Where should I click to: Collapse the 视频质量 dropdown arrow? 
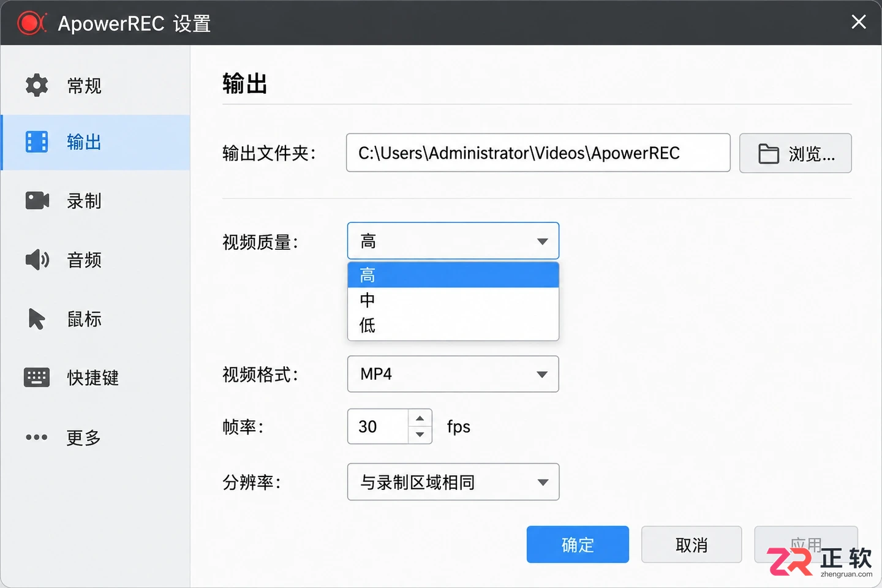542,241
